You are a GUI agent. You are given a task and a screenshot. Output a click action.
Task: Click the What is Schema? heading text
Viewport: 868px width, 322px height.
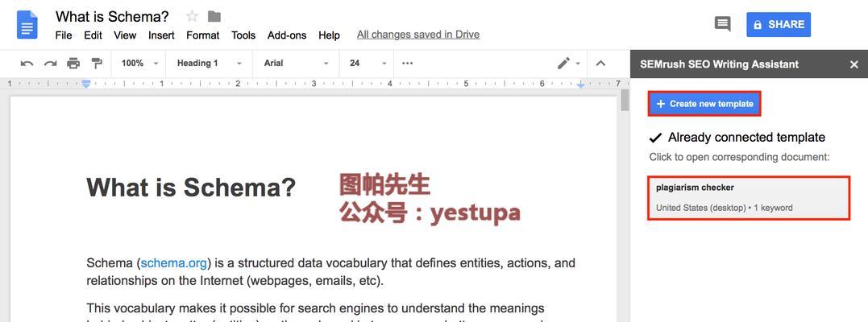coord(191,187)
